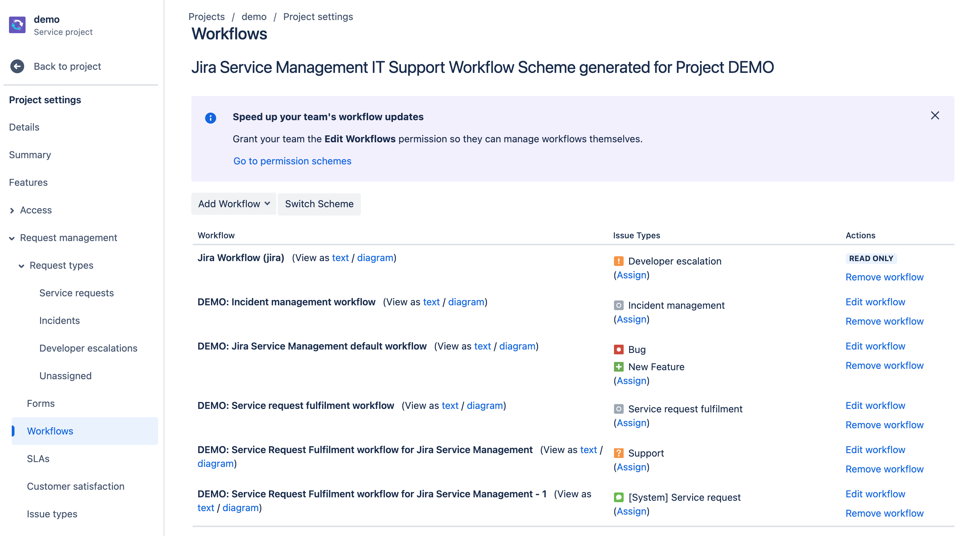The image size is (980, 536).
Task: Click demo in the breadcrumb
Action: 254,17
